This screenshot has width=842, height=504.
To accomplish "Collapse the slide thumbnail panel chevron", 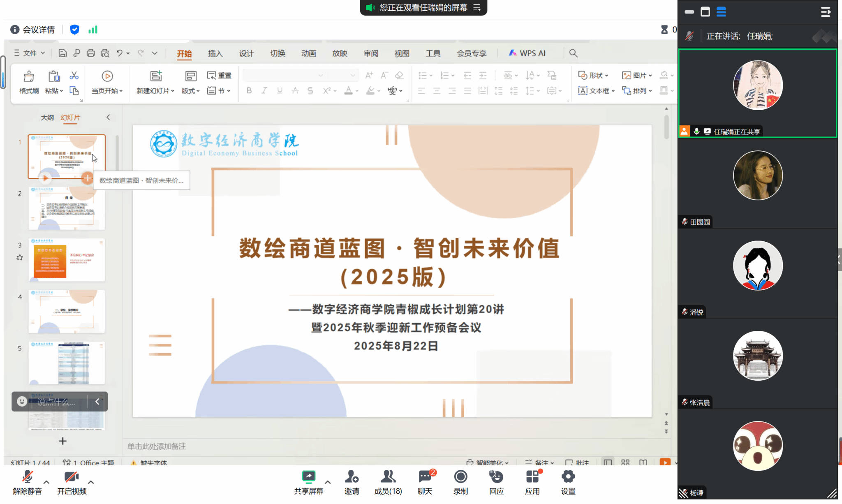I will click(108, 118).
